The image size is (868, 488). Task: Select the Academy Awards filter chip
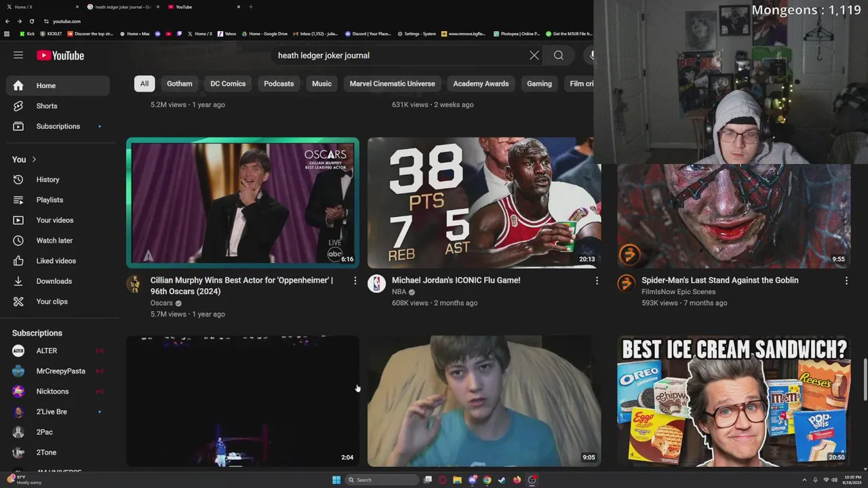pos(481,84)
